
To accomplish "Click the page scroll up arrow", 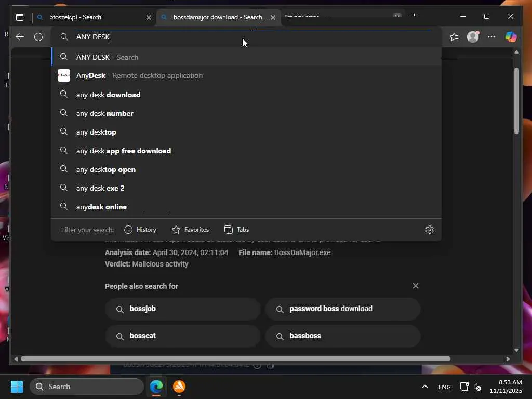I will point(516,52).
